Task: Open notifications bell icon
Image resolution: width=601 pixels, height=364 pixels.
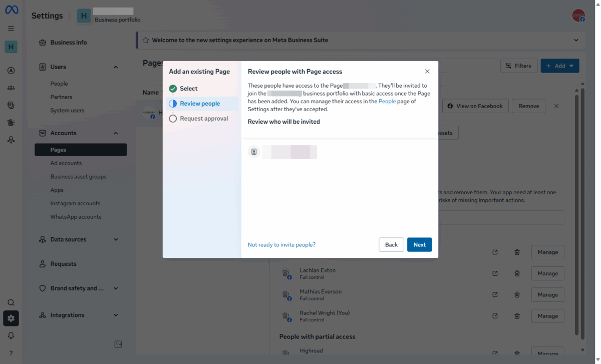Action: [11, 335]
